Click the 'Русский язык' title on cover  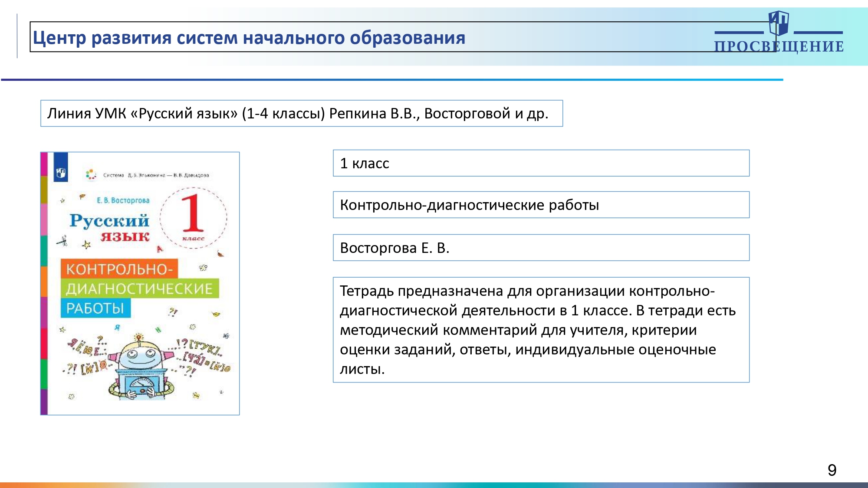click(110, 228)
